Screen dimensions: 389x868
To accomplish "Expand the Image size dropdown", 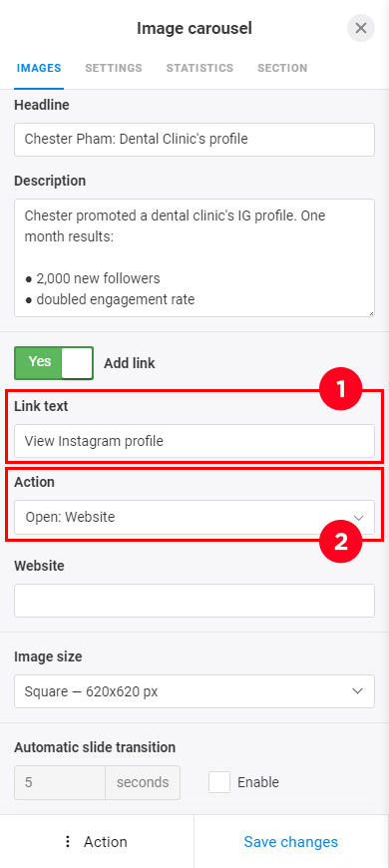I will tap(194, 690).
